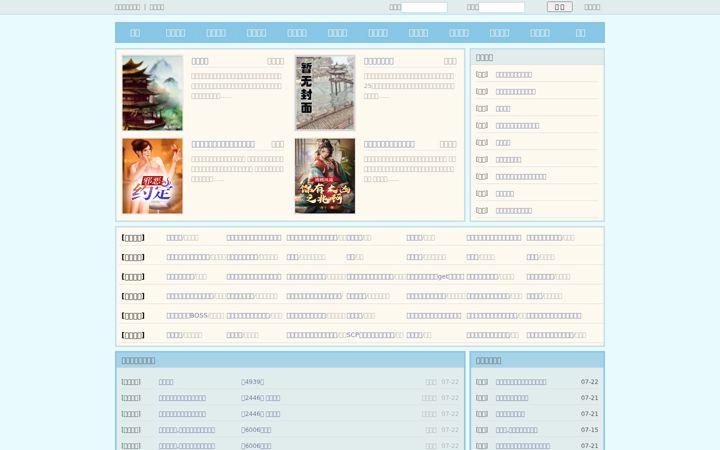Open the lower right-panel entry dated 07-22
The image size is (720, 450).
(x=521, y=382)
